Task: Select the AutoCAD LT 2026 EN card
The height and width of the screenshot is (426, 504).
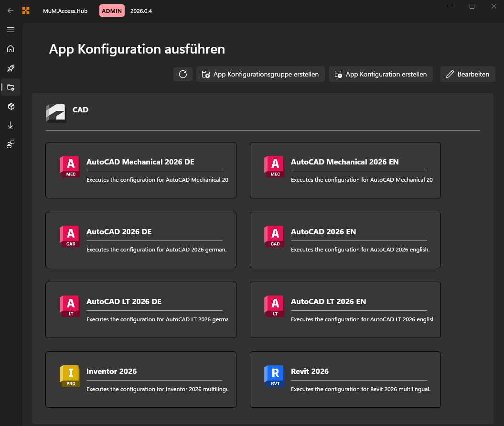Action: [345, 309]
